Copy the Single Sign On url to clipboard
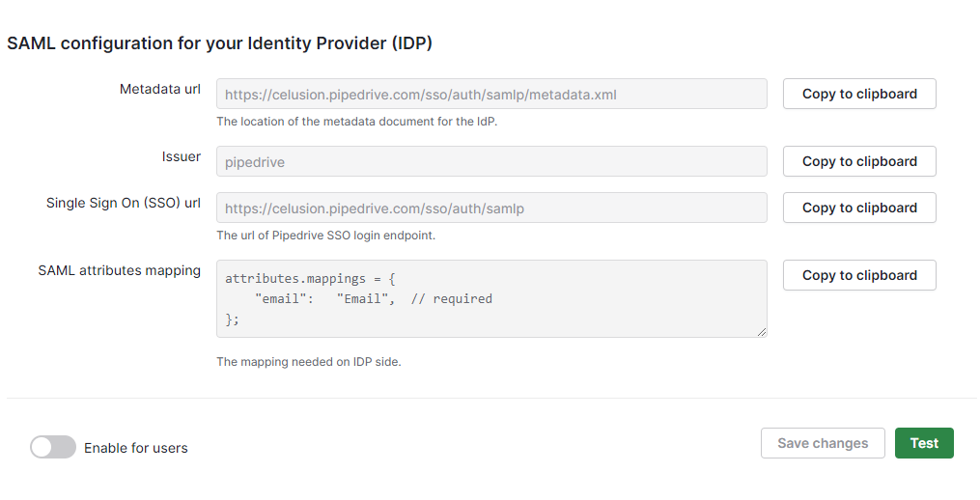 (x=859, y=208)
